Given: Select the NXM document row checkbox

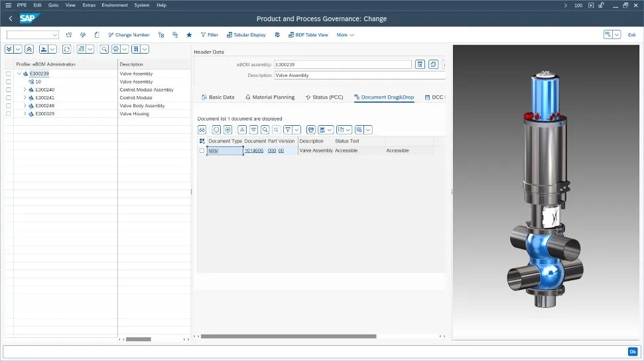Looking at the screenshot, I should pyautogui.click(x=202, y=151).
